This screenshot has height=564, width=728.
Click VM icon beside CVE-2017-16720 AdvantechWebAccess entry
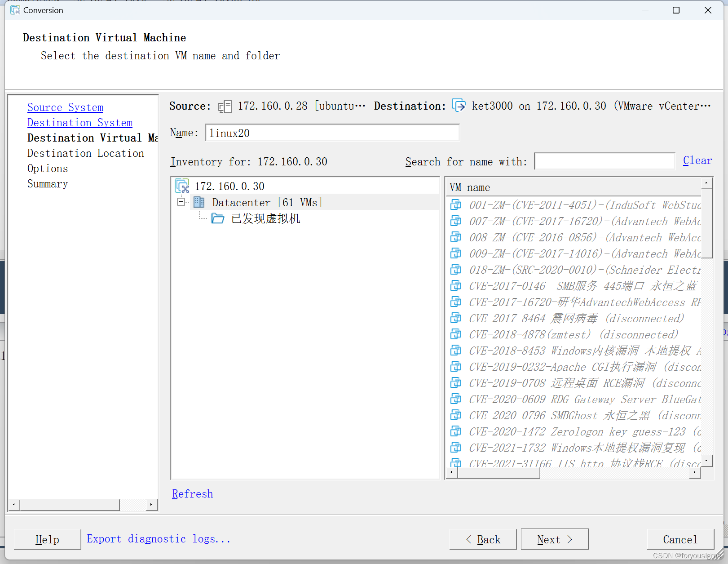[456, 302]
